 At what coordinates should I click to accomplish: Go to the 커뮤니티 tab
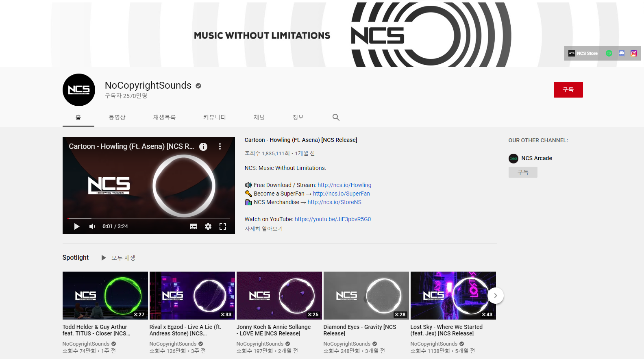(215, 117)
